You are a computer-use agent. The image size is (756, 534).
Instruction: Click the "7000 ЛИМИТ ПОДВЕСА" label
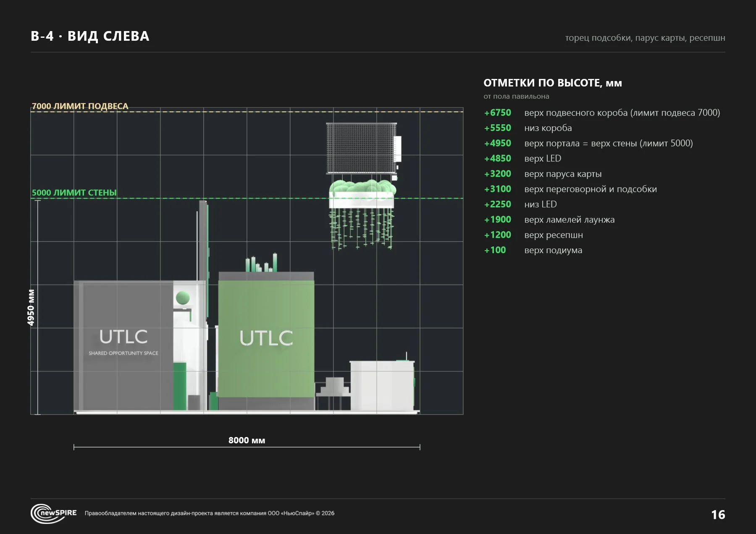pos(80,106)
